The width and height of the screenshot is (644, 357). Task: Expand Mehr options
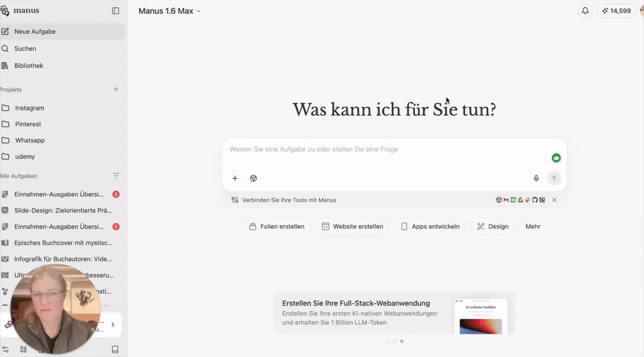coord(533,226)
